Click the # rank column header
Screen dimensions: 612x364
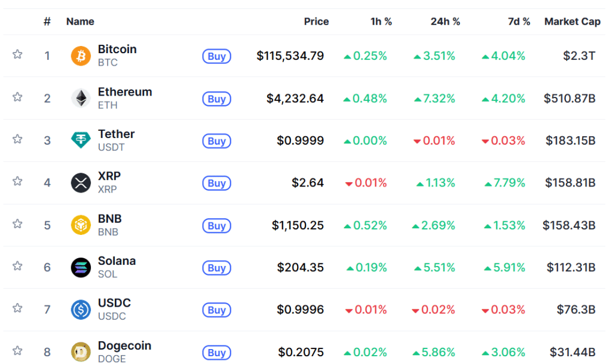coord(47,22)
